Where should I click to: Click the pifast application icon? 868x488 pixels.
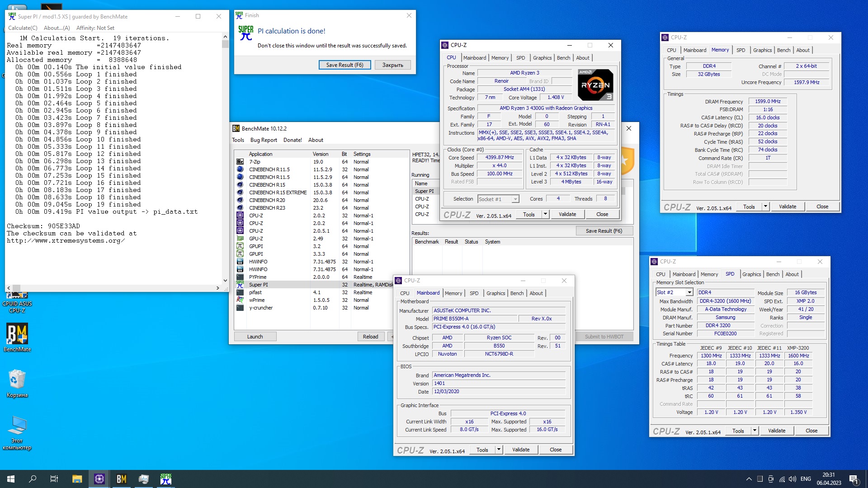click(240, 292)
